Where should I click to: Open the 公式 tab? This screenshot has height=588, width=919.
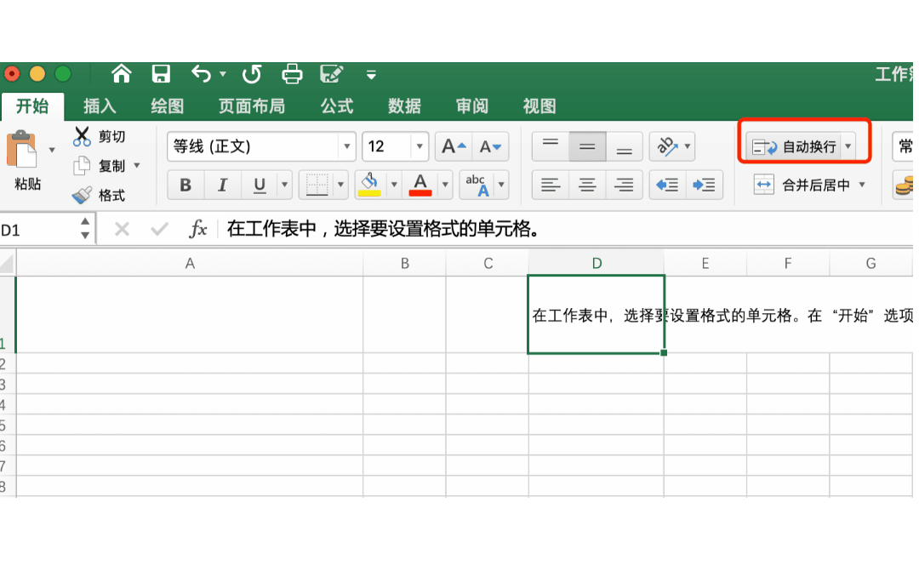(x=337, y=106)
